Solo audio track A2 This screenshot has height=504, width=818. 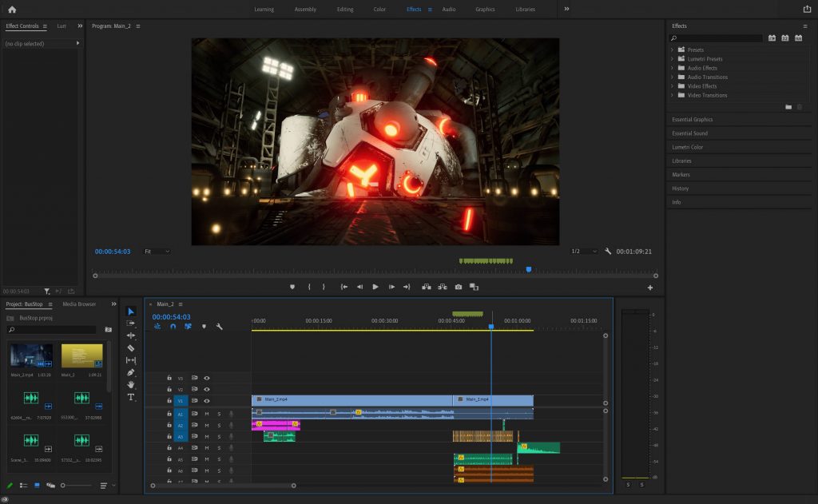pyautogui.click(x=219, y=425)
